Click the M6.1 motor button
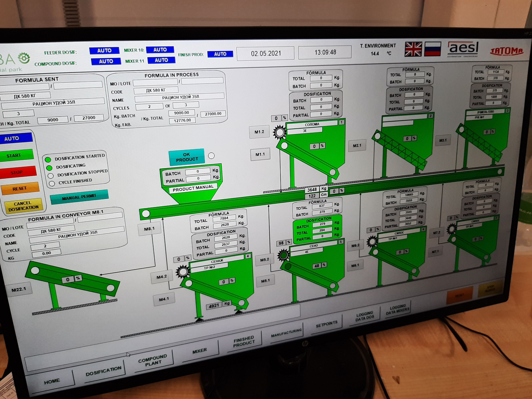 [x=355, y=266]
